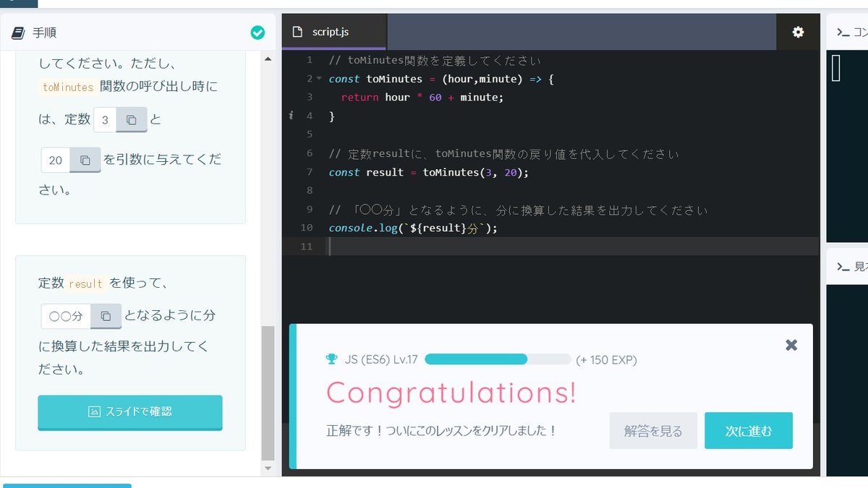Click the line 3 return statement
This screenshot has height=488, width=868.
point(422,97)
